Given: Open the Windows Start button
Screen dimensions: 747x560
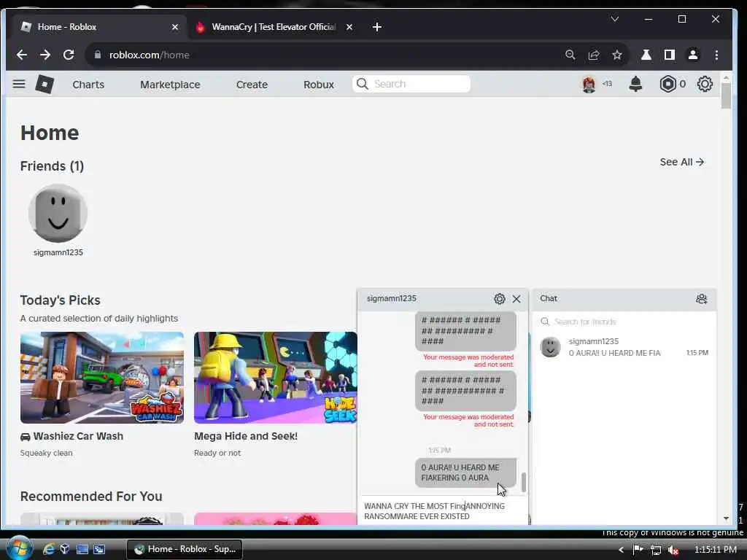Looking at the screenshot, I should pos(20,549).
